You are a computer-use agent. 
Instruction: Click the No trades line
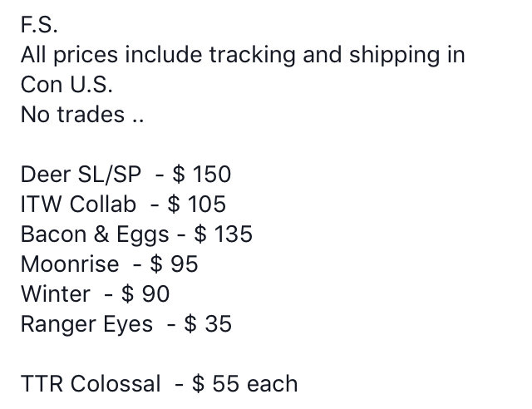click(82, 115)
